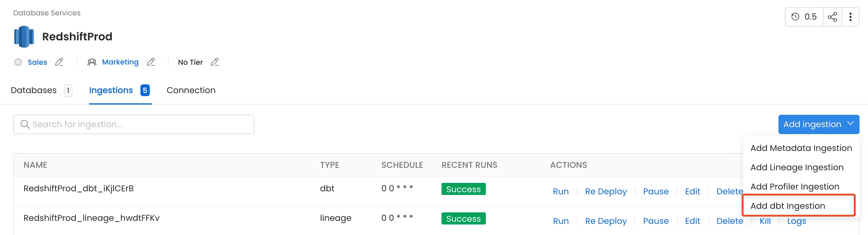Select Add Metadata Ingestion option

(801, 148)
